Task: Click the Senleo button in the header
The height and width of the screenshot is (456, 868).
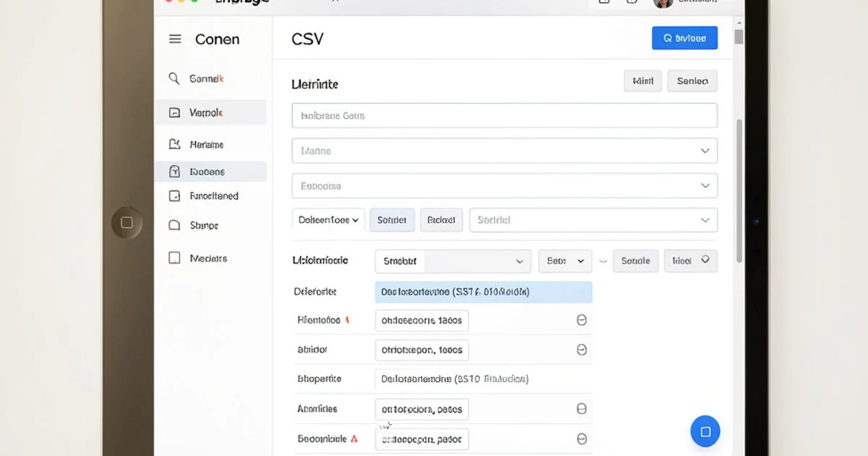Action: coord(692,80)
